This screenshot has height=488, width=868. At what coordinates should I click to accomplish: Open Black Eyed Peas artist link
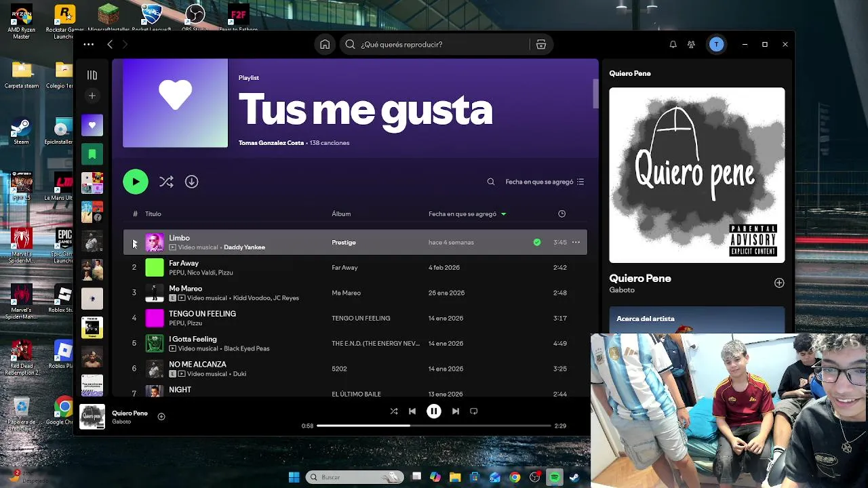[247, 348]
